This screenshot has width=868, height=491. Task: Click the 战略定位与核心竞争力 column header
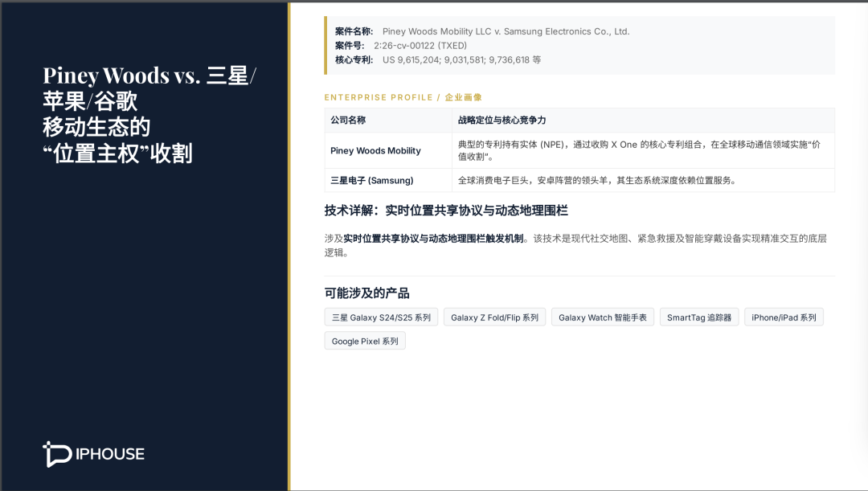pos(502,120)
